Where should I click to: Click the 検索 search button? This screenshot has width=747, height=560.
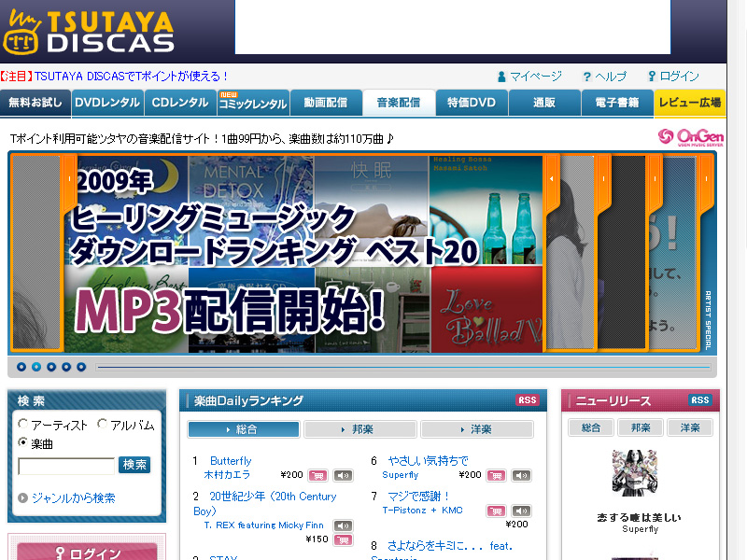click(x=134, y=465)
